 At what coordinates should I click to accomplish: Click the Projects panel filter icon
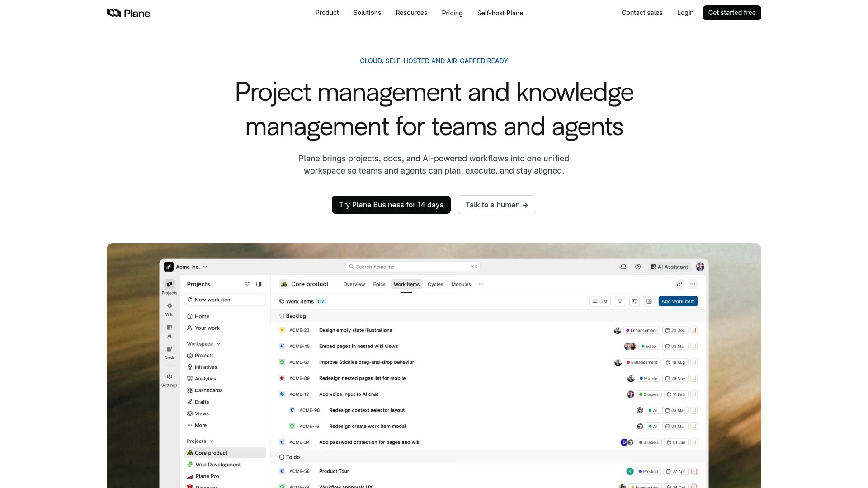coord(247,284)
